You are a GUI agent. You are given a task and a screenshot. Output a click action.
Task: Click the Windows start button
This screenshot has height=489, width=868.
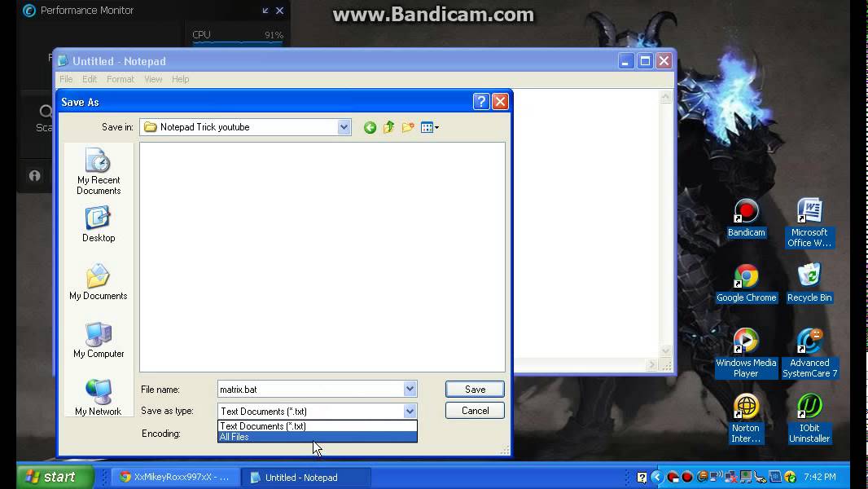click(55, 477)
